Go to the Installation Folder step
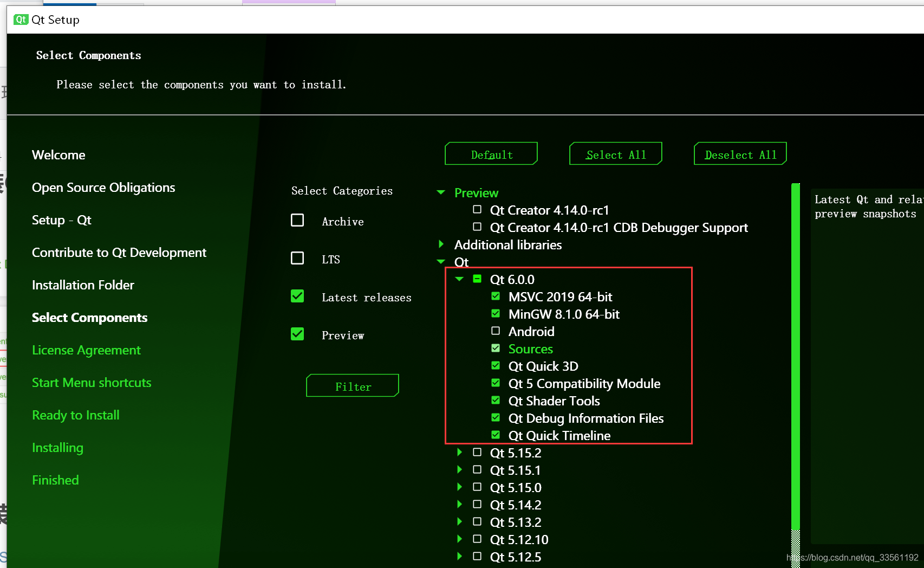924x568 pixels. (x=83, y=285)
